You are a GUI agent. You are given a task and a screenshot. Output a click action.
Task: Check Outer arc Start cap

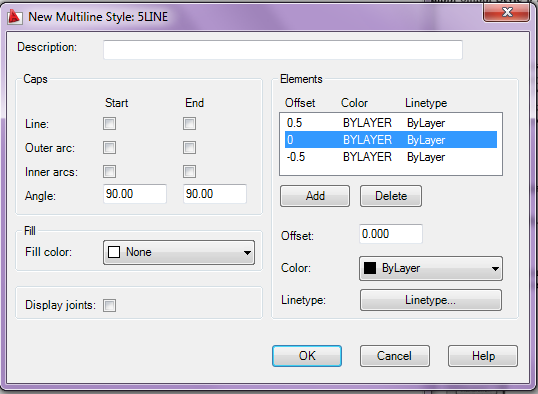coord(109,148)
